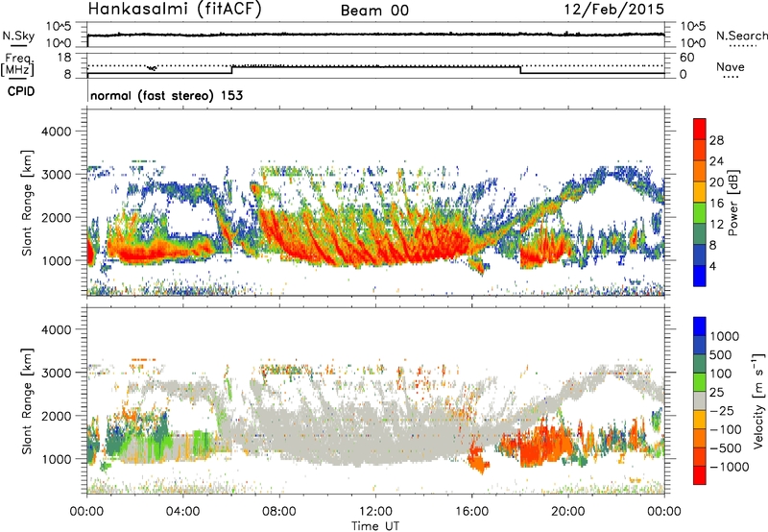Image resolution: width=768 pixels, height=532 pixels.
Task: Click the velocity colorbar value '1000'
Action: pyautogui.click(x=725, y=336)
